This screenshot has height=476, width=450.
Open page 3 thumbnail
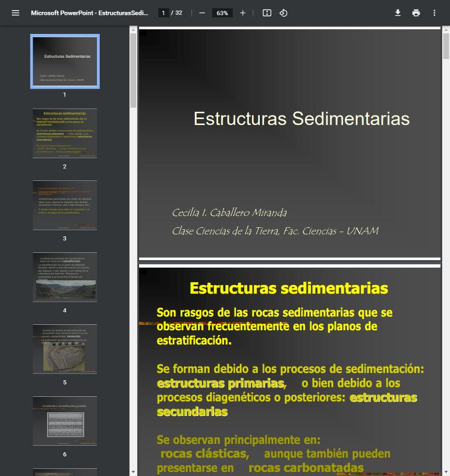click(x=65, y=205)
